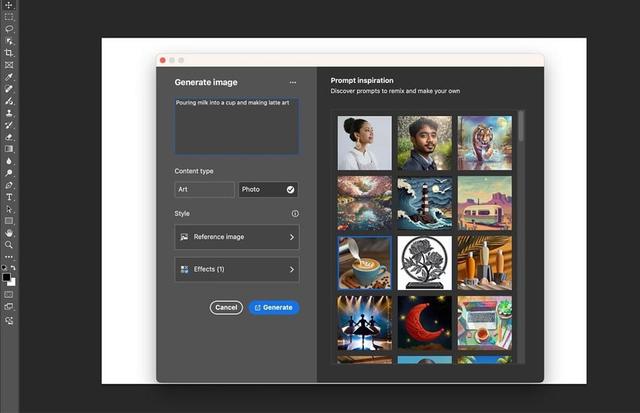Select the Crop tool

pos(9,53)
